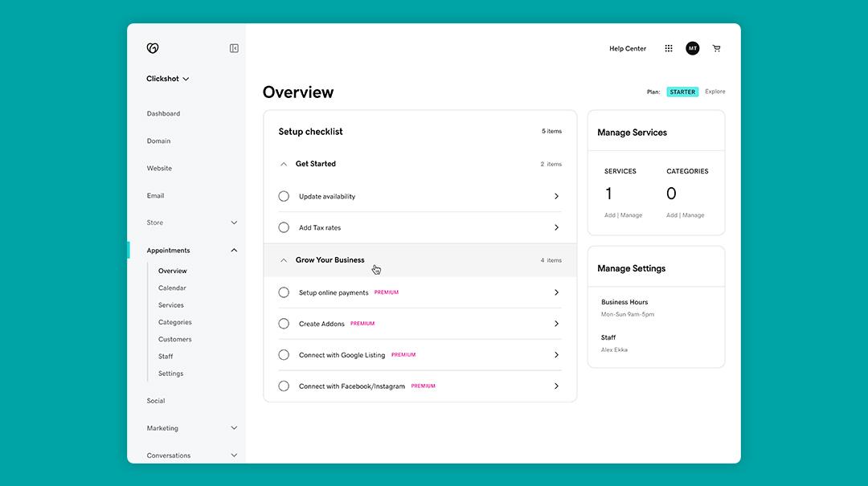The width and height of the screenshot is (868, 486).
Task: Collapse the sidebar with the panel icon
Action: coord(233,47)
